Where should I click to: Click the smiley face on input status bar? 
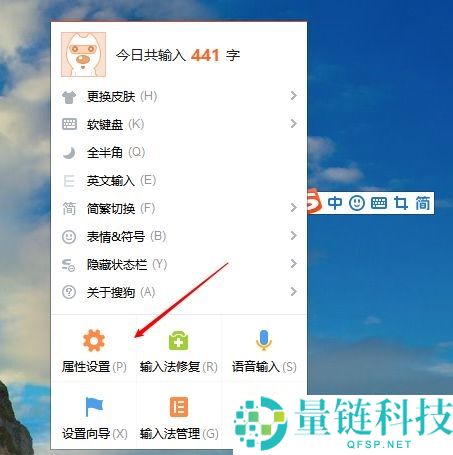(x=357, y=203)
